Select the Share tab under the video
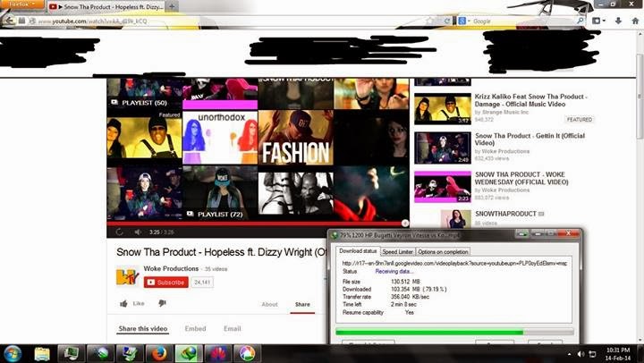This screenshot has height=363, width=644. (x=302, y=304)
